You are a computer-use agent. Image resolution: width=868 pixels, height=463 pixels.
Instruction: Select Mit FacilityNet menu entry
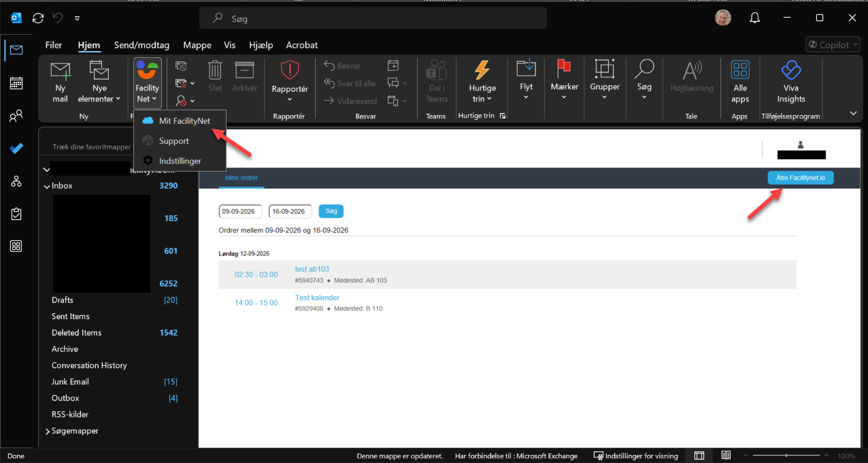click(x=180, y=121)
